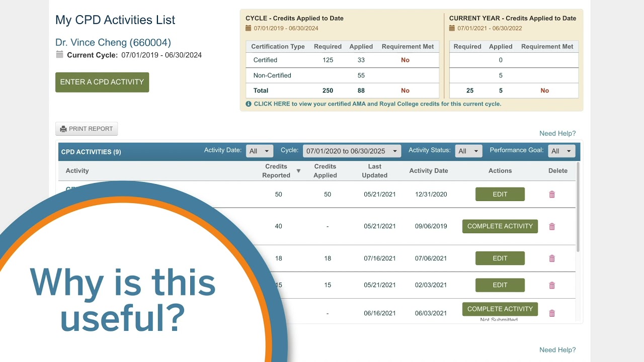Image resolution: width=644 pixels, height=362 pixels.
Task: Click the activity date 06/03/2021
Action: click(x=431, y=313)
